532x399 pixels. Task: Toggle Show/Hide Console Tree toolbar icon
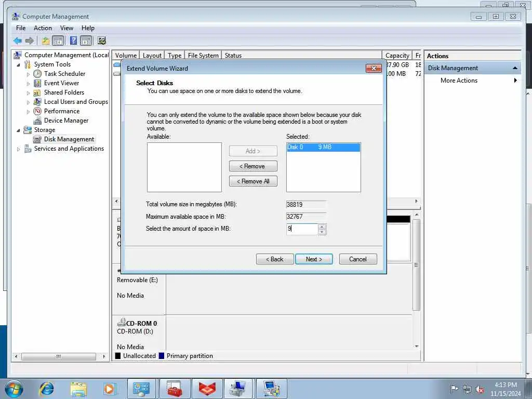[58, 41]
